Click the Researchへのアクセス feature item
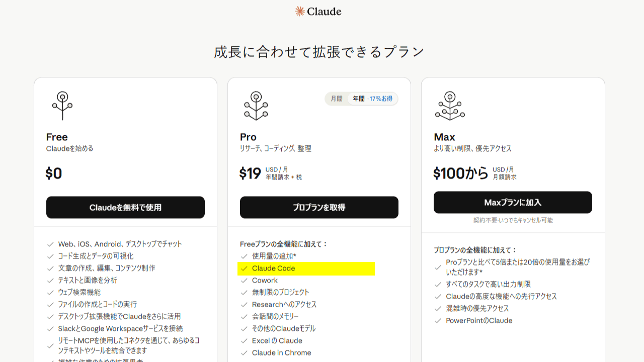 tap(284, 305)
